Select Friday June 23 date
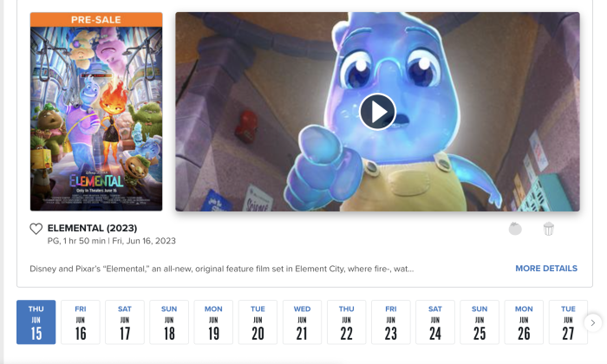 tap(390, 322)
